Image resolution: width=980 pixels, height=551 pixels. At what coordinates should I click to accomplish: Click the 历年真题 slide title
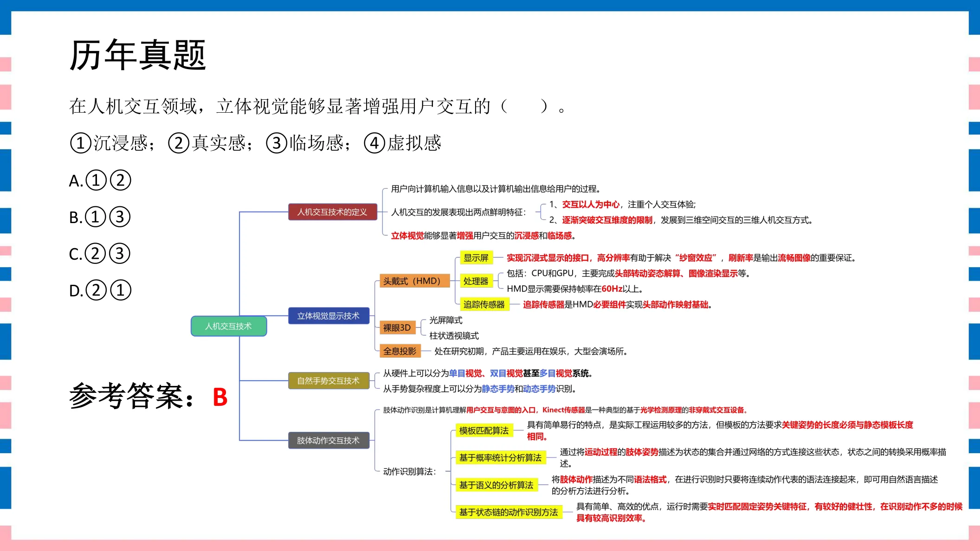coord(137,55)
